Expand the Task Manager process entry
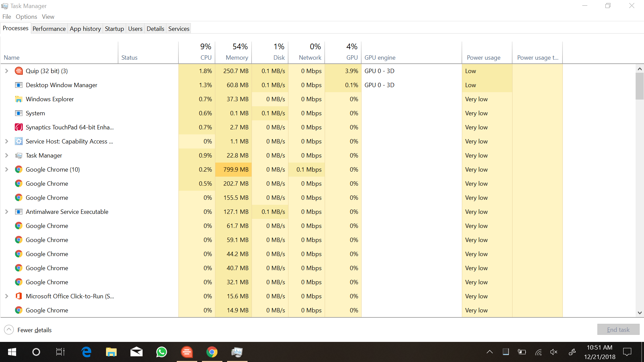 tap(6, 156)
